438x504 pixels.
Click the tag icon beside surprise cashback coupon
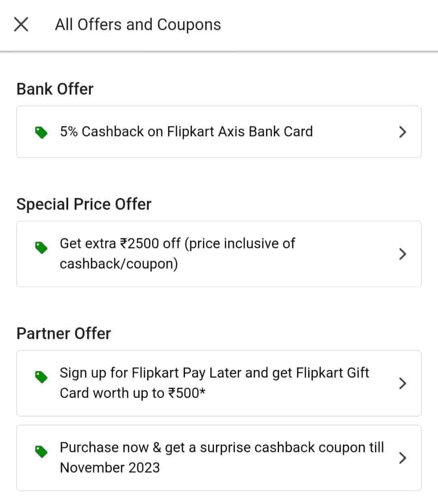click(x=41, y=451)
